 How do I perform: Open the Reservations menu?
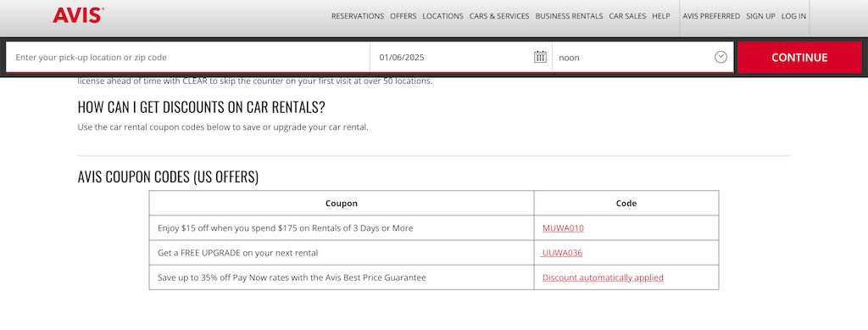tap(358, 16)
